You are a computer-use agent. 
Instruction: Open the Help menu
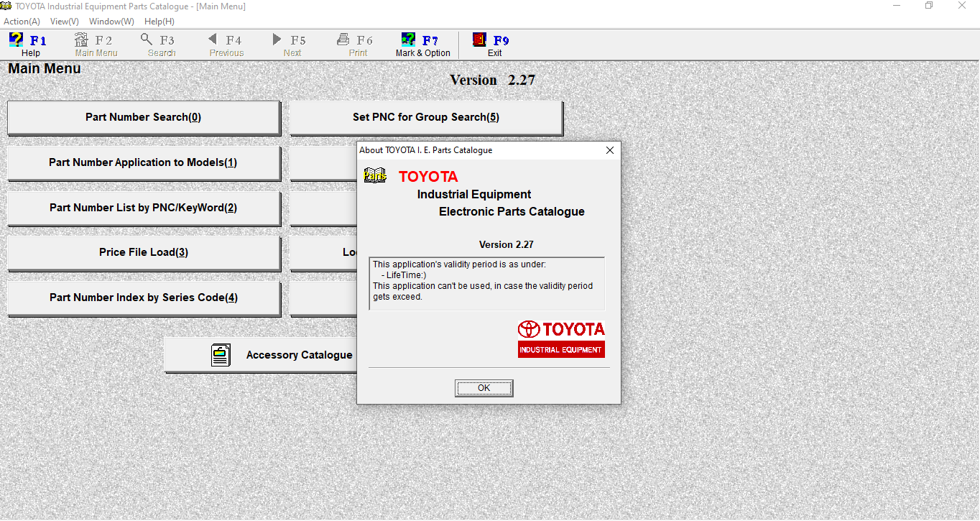click(159, 21)
